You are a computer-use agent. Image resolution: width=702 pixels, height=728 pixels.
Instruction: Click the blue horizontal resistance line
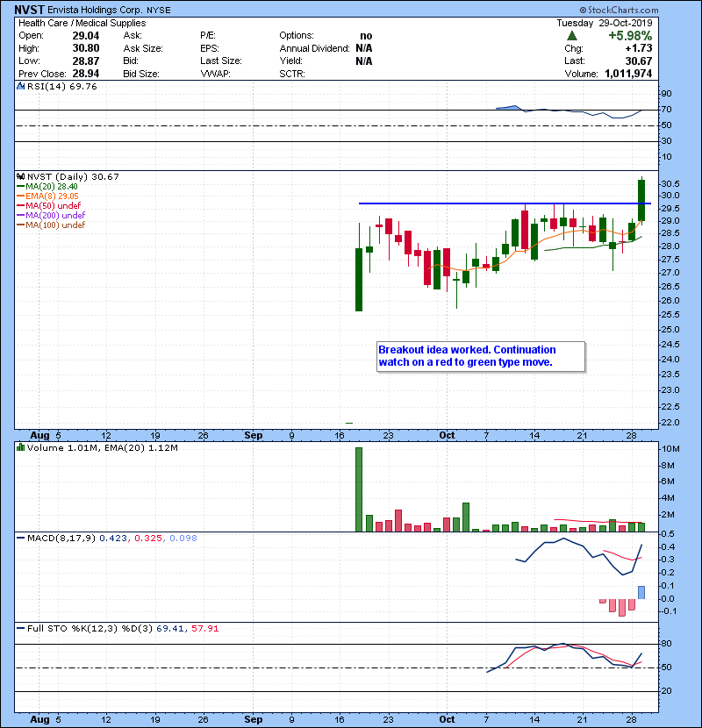click(x=505, y=203)
